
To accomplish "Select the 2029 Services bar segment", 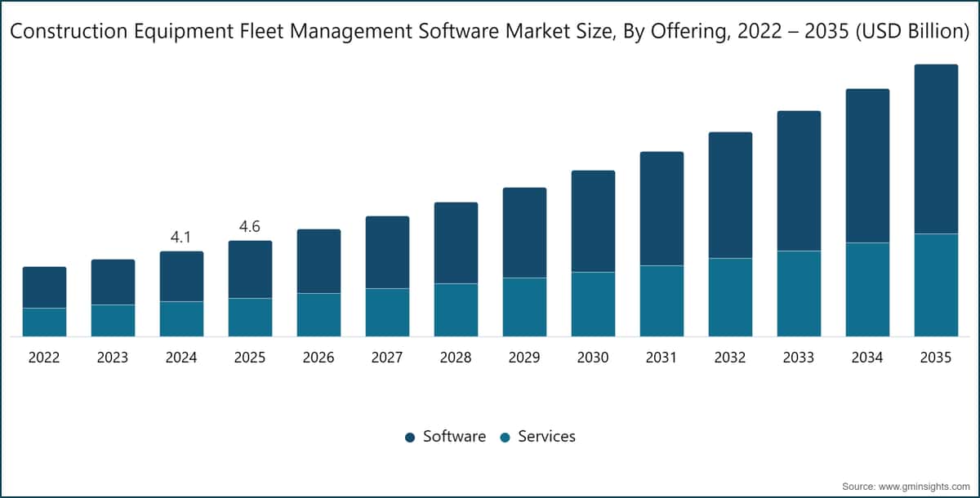I will [524, 307].
